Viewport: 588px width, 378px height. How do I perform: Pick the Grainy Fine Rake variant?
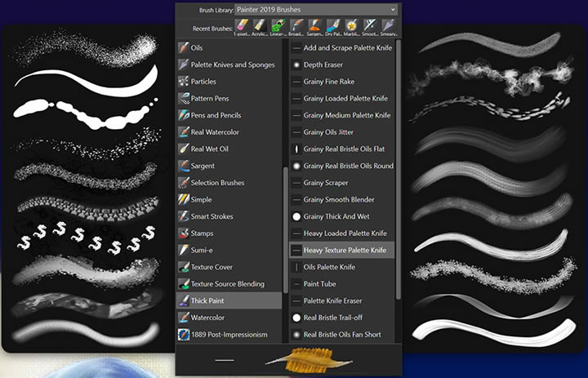pos(342,82)
